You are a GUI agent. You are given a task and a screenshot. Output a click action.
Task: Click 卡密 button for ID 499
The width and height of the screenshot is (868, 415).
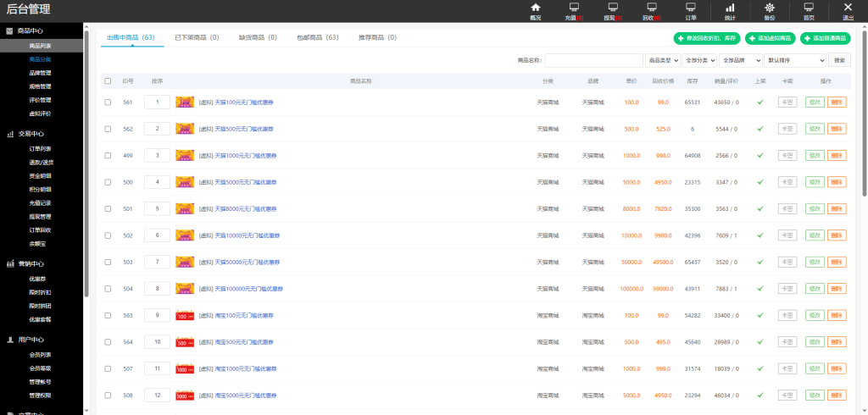[787, 156]
